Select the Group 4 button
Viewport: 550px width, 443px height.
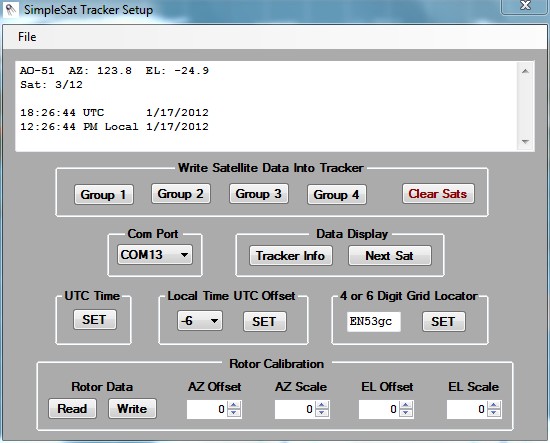coord(337,194)
